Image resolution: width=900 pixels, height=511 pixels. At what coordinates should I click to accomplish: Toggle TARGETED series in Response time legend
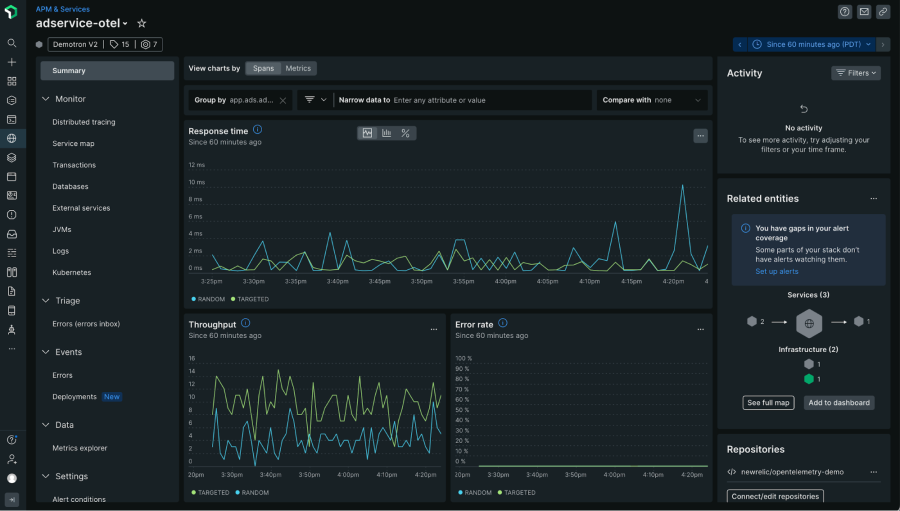250,299
